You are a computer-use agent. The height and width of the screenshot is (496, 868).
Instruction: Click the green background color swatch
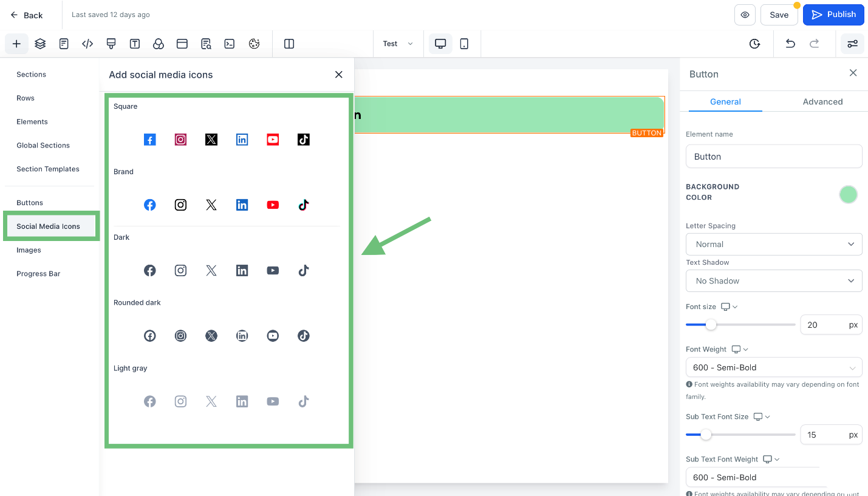(848, 195)
